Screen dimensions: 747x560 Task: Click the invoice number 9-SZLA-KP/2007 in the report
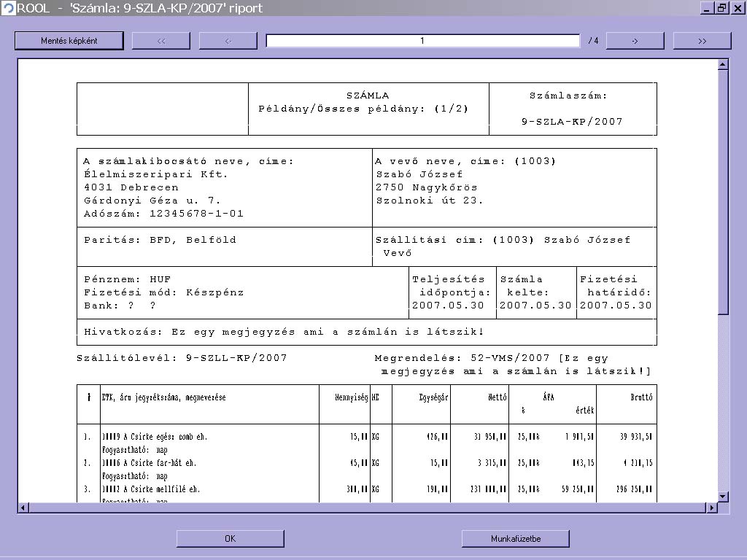click(x=572, y=122)
